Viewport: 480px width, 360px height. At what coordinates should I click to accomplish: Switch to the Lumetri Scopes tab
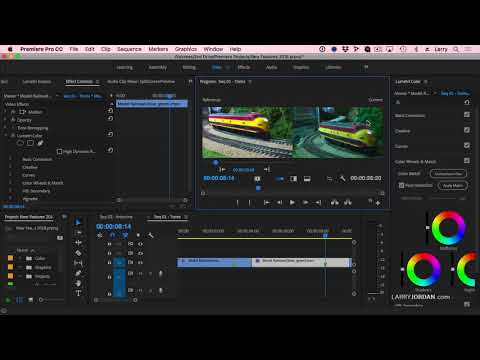[x=36, y=82]
